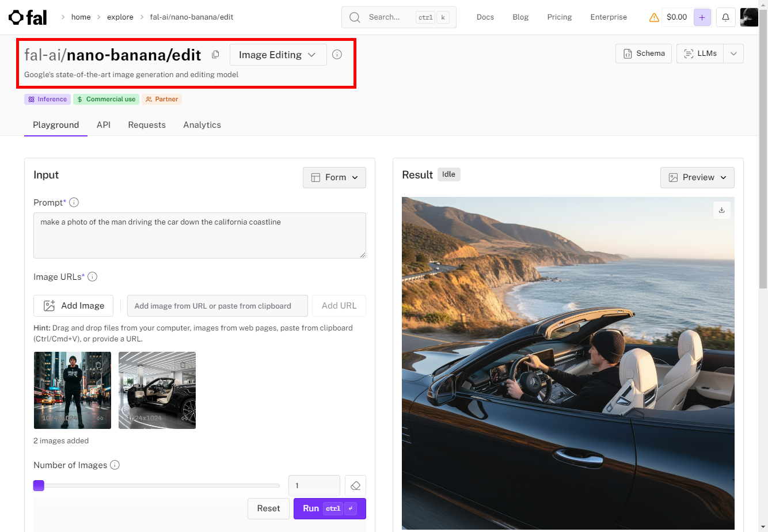Remove the car showroom image
768x532 pixels.
coord(183,365)
